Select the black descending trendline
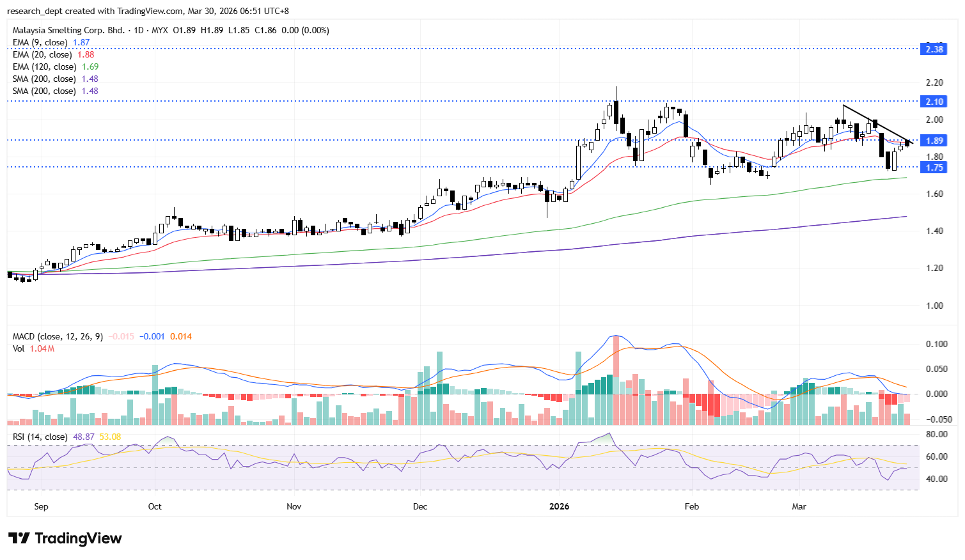This screenshot has width=965, height=560. coord(876,122)
